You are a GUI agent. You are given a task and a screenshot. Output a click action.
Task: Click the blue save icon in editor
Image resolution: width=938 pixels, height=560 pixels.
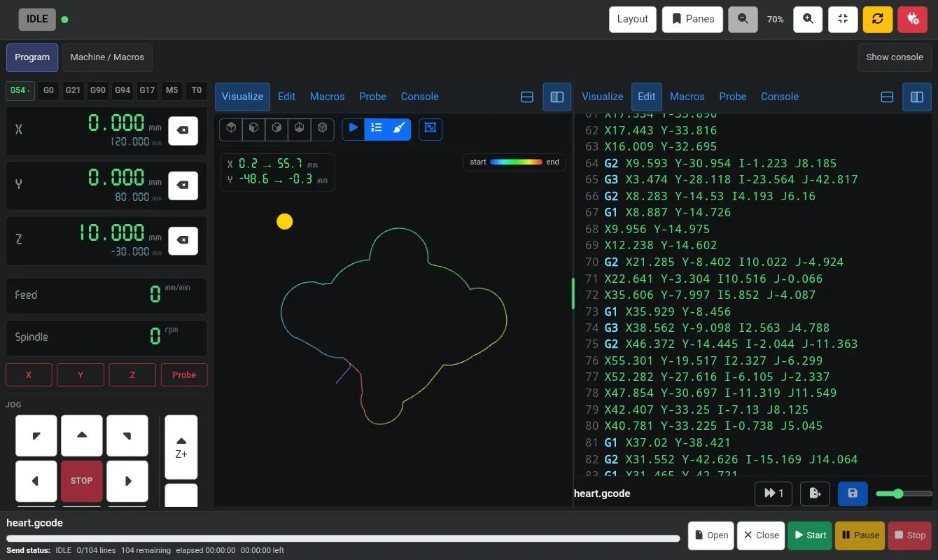pos(853,493)
